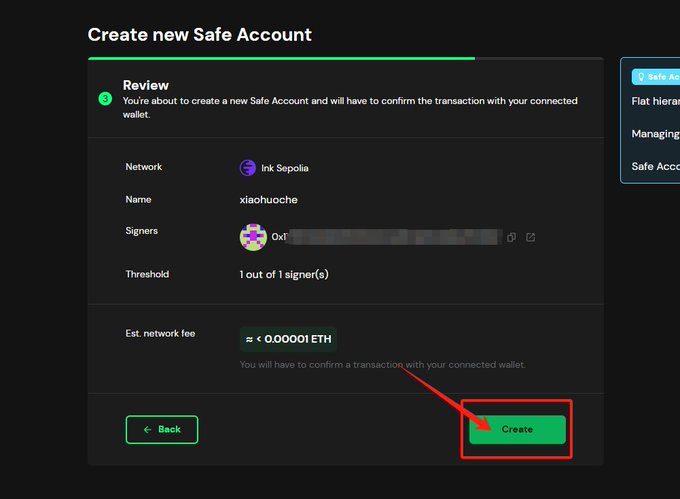Click the blue Safe Account tag label
This screenshot has height=499, width=680.
point(657,77)
